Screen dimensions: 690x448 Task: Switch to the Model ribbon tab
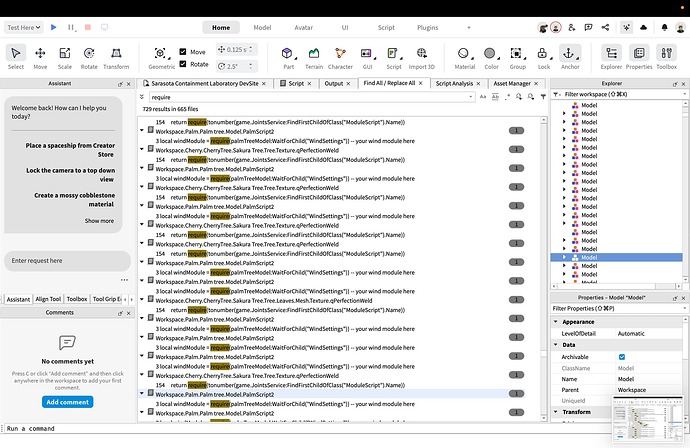(x=262, y=27)
